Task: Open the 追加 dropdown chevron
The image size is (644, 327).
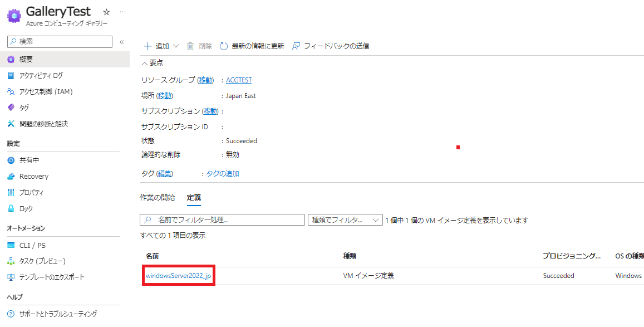Action: click(176, 46)
